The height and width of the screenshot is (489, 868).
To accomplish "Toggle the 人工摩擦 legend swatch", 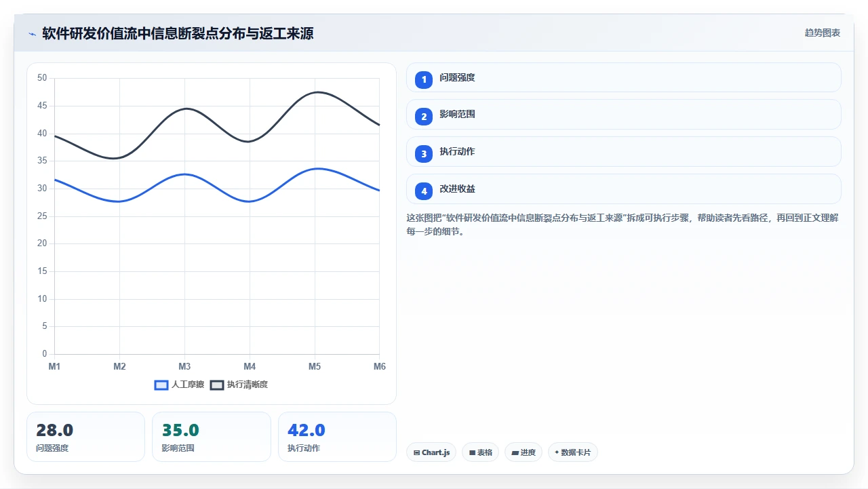I will (x=161, y=385).
